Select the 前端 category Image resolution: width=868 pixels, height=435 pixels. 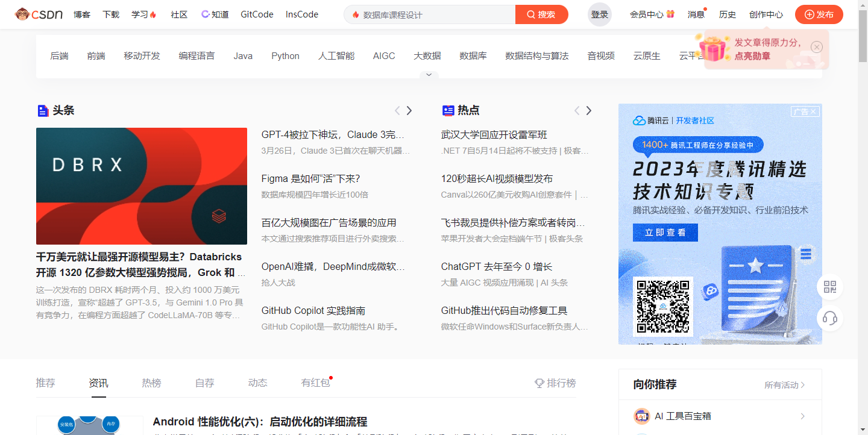[96, 56]
